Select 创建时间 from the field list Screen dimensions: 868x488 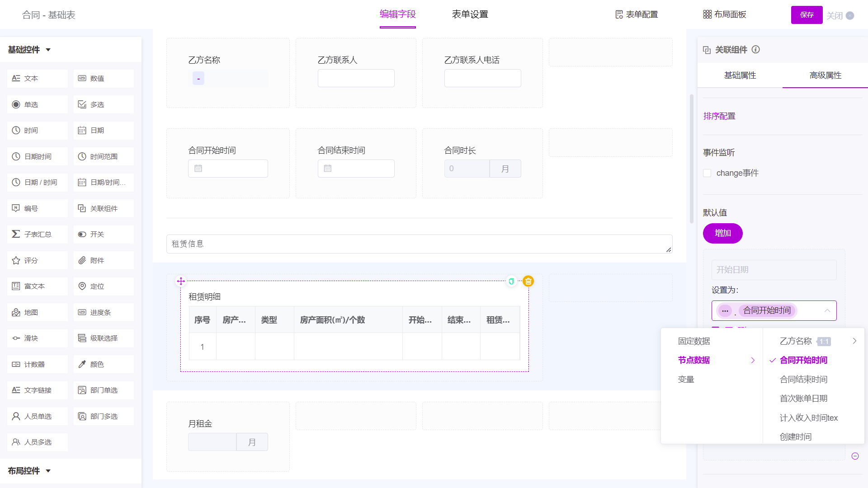(796, 437)
